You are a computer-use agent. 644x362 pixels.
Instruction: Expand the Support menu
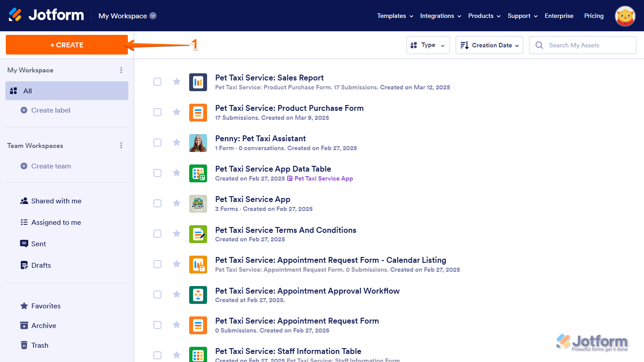pos(522,16)
